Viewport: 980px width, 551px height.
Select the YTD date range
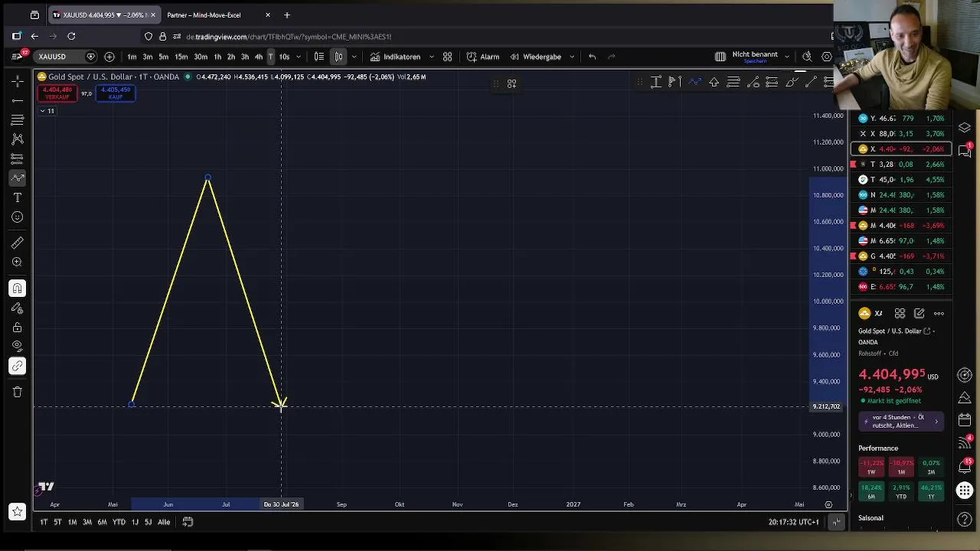(119, 522)
